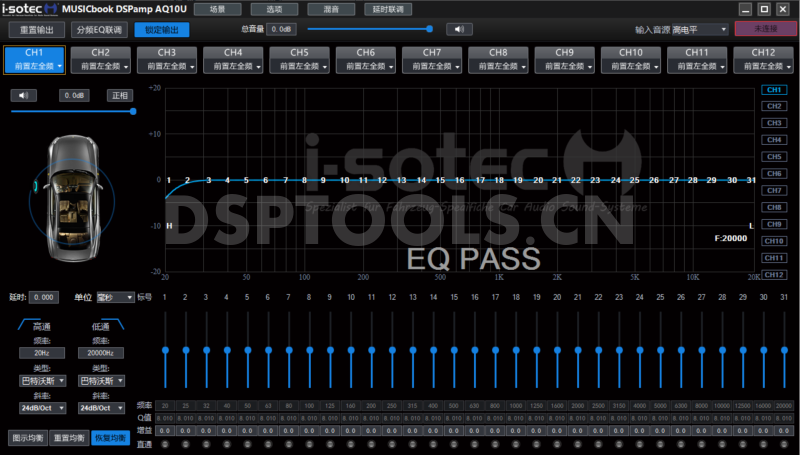800x455 pixels.
Task: Open CH8 speaker type dropdown
Action: tap(498, 66)
